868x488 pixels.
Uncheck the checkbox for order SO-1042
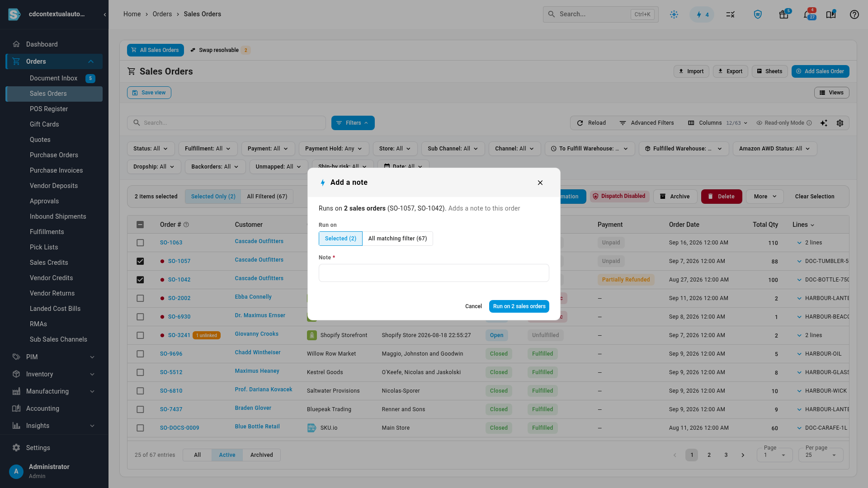[140, 280]
